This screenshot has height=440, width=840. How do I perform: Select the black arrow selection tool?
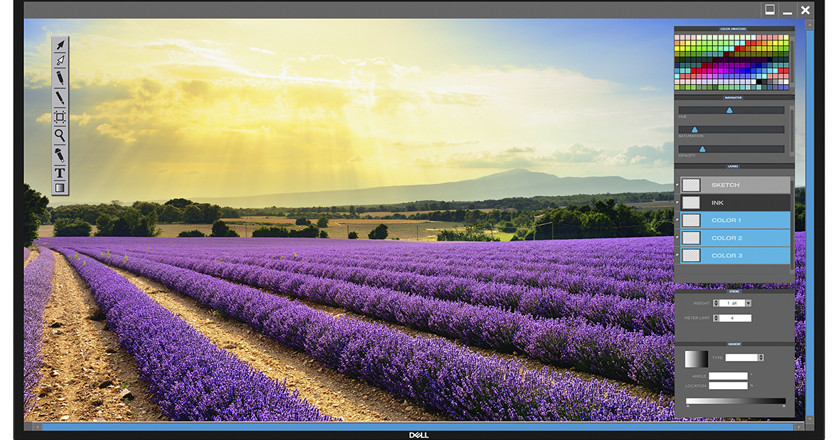pos(60,45)
